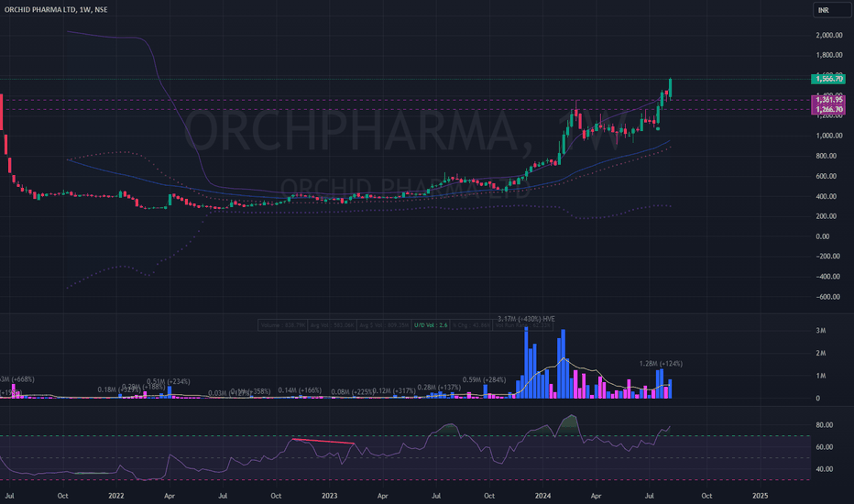Image resolution: width=854 pixels, height=504 pixels.
Task: Click the -600.00 price scale value
Action: (x=827, y=297)
